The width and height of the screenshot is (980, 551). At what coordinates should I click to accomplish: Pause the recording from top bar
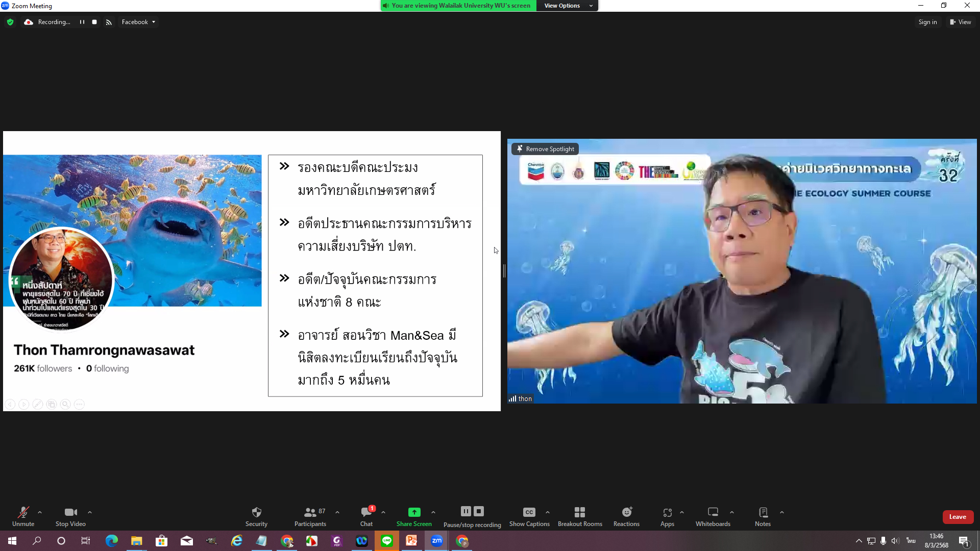(x=82, y=22)
